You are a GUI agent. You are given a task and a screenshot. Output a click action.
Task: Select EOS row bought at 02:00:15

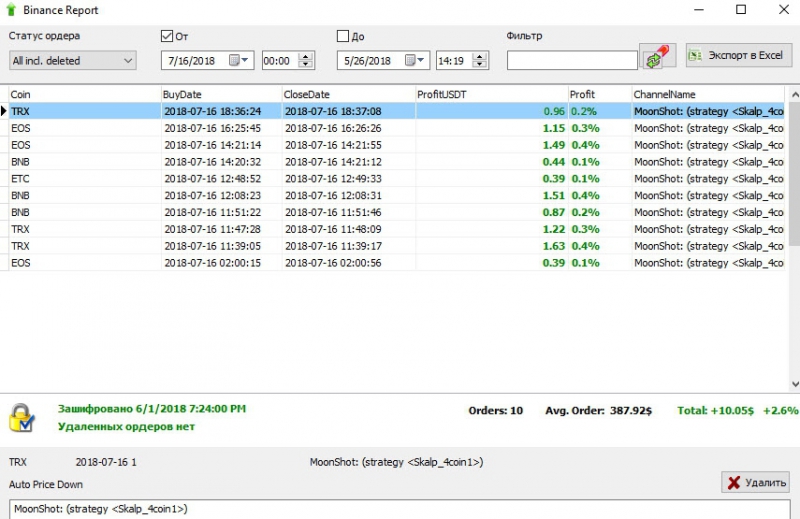396,263
